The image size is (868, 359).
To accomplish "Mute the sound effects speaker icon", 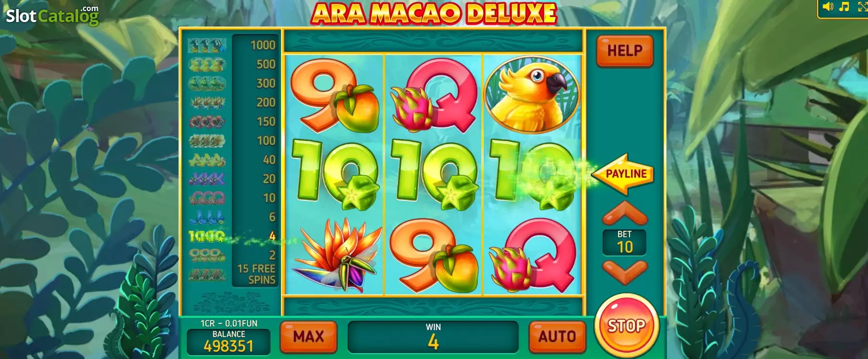I will click(x=828, y=7).
